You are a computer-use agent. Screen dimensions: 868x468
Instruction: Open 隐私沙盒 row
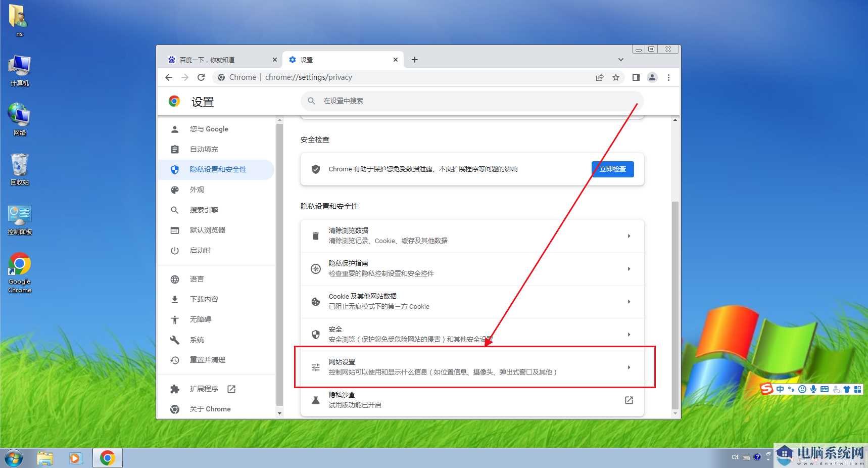click(x=472, y=400)
